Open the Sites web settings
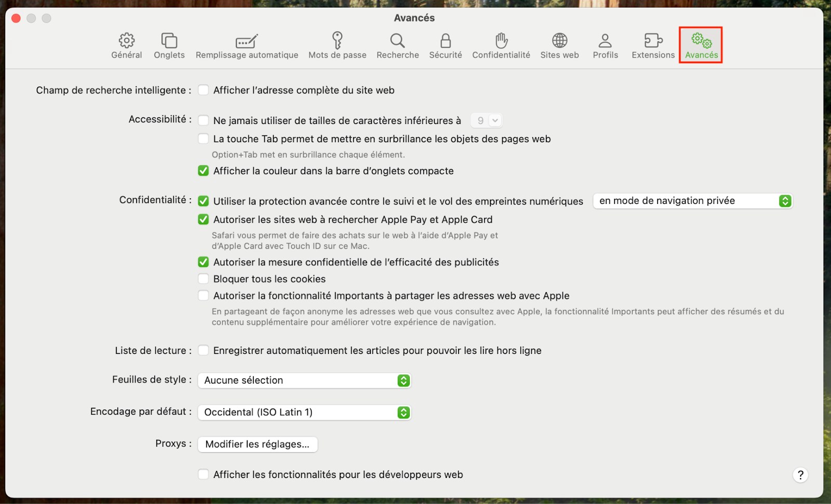 tap(559, 45)
